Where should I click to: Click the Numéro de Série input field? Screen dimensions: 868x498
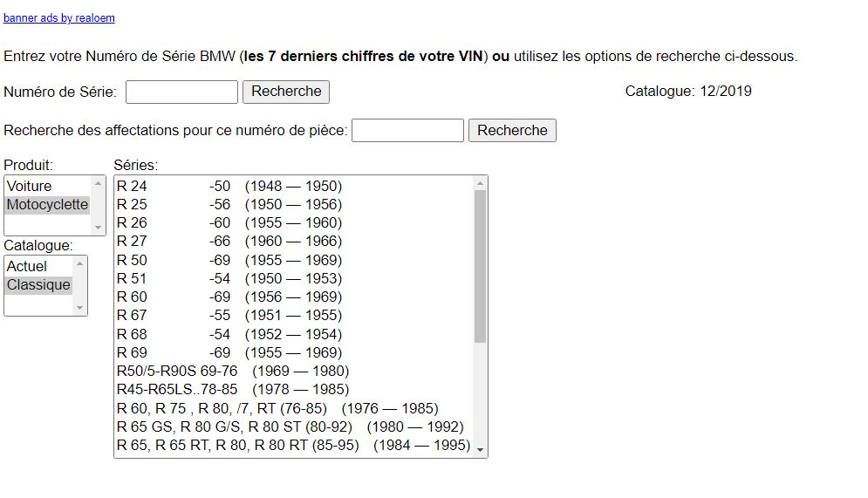pyautogui.click(x=181, y=92)
